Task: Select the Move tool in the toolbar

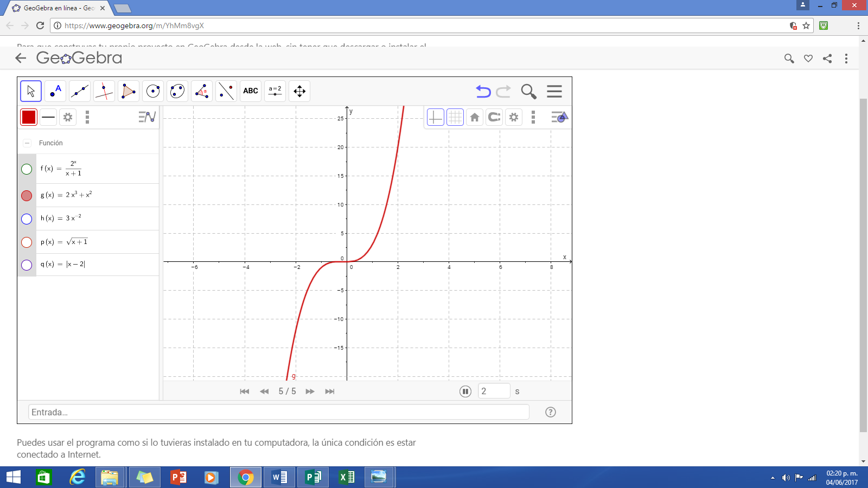Action: (x=30, y=91)
